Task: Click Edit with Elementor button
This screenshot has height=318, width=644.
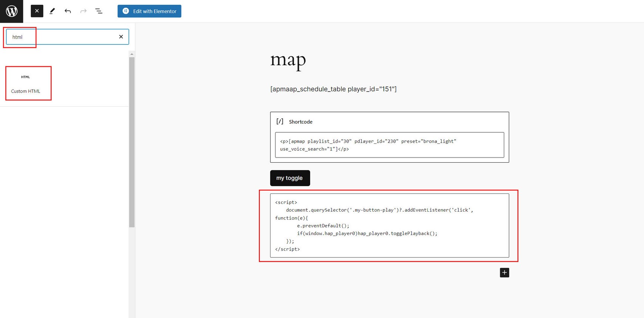Action: coord(149,11)
